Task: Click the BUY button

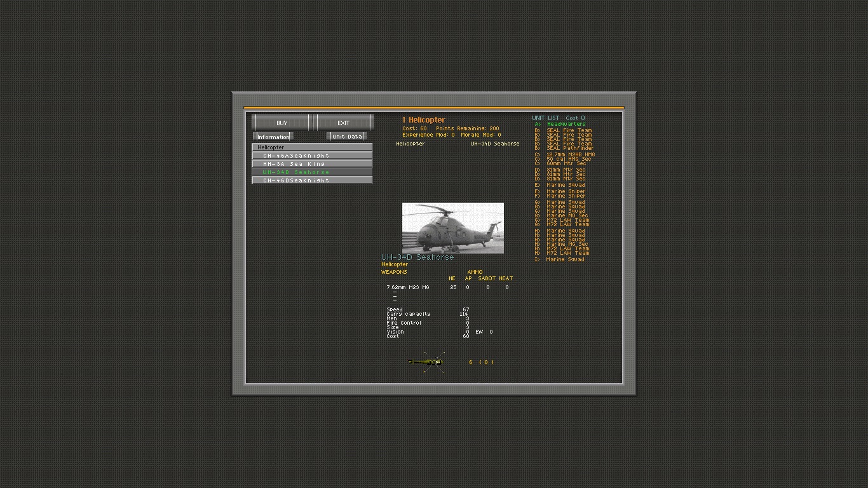Action: (281, 123)
